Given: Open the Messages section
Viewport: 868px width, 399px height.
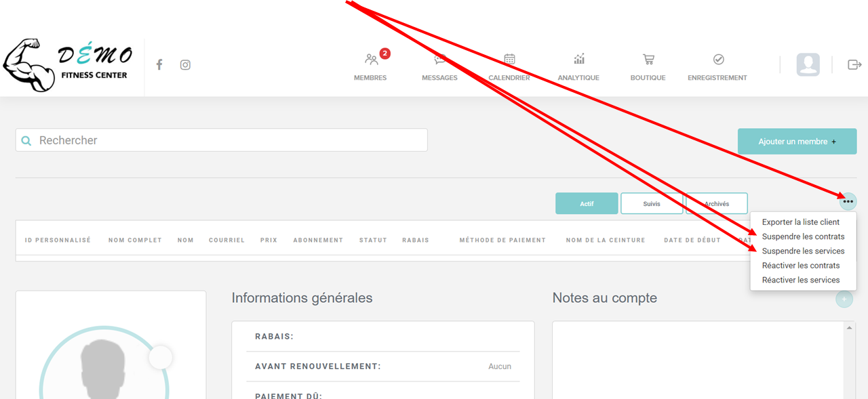Looking at the screenshot, I should [x=439, y=66].
